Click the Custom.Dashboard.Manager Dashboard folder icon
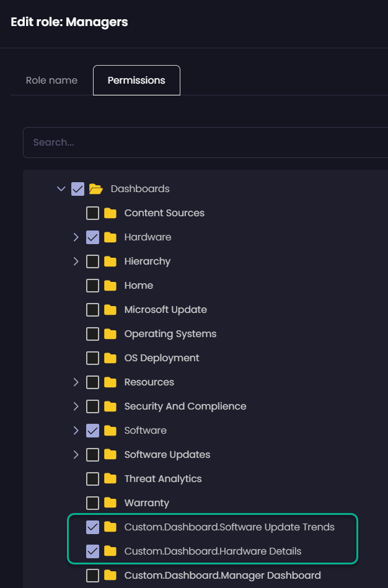The height and width of the screenshot is (588, 388). (110, 576)
